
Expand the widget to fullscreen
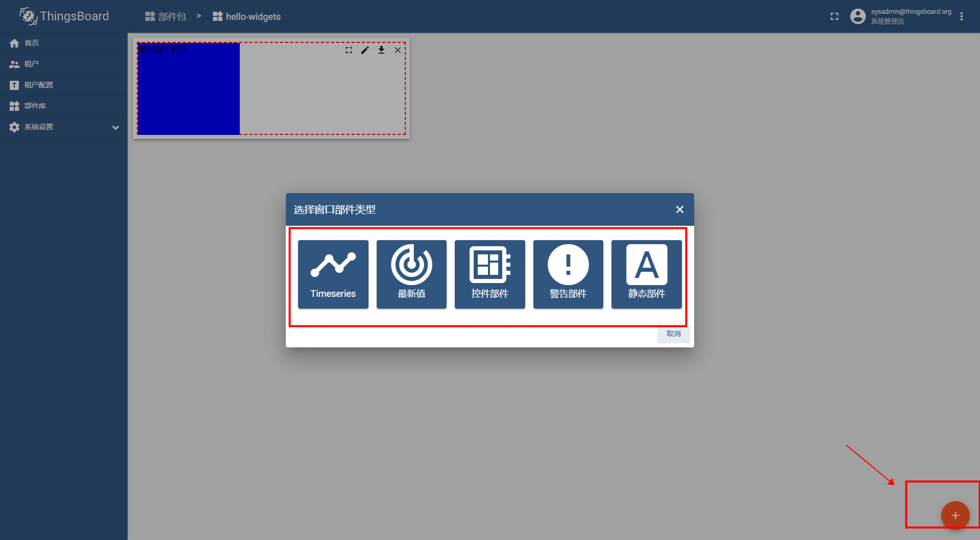[x=349, y=50]
